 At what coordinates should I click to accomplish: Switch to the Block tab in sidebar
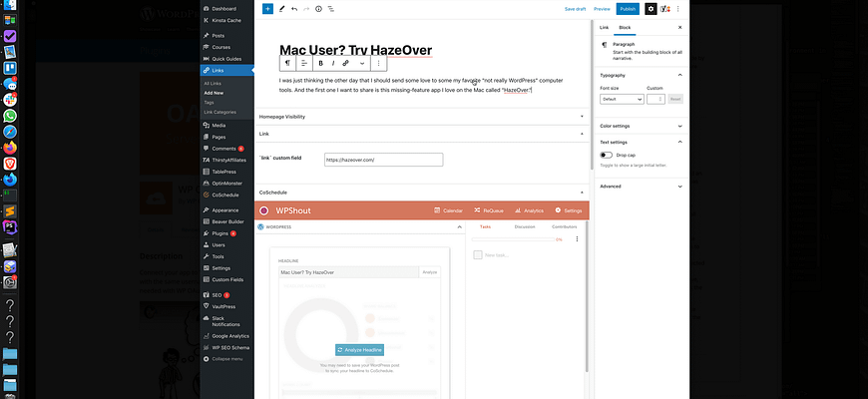[x=625, y=27]
